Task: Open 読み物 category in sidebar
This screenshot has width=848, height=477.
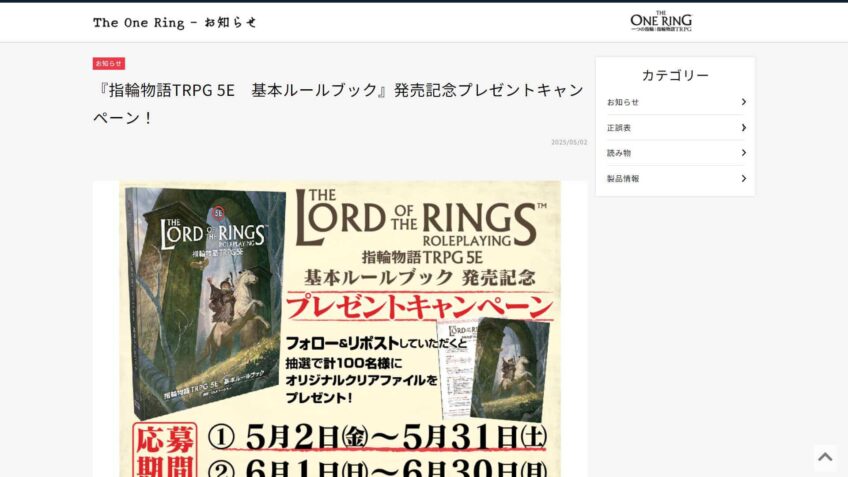Action: (675, 153)
